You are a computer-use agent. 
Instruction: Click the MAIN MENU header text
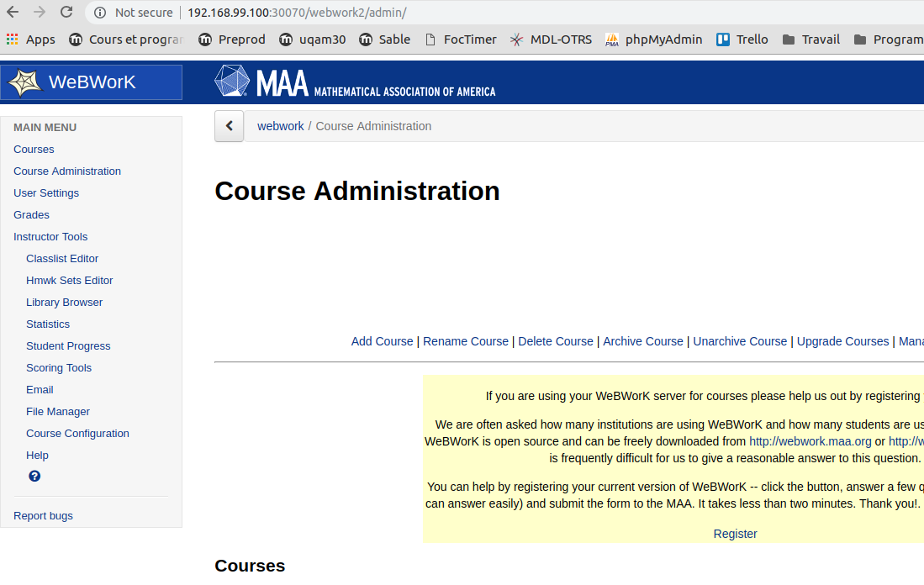tap(45, 127)
